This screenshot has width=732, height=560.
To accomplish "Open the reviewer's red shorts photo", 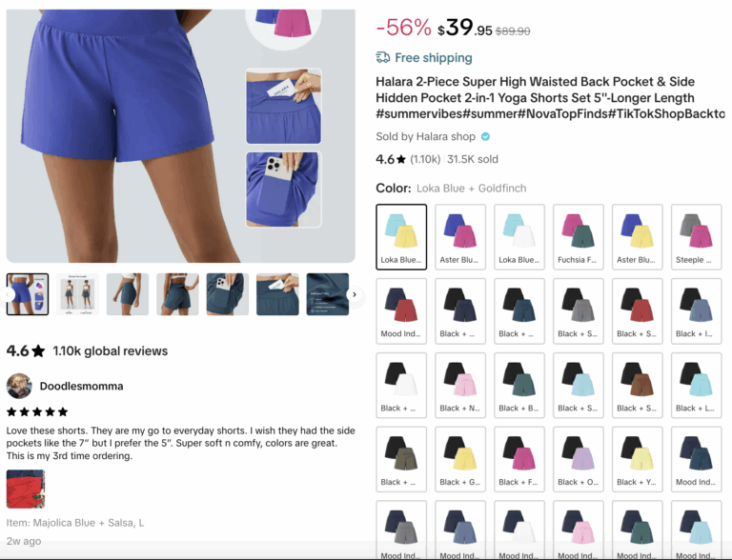I will click(x=26, y=490).
